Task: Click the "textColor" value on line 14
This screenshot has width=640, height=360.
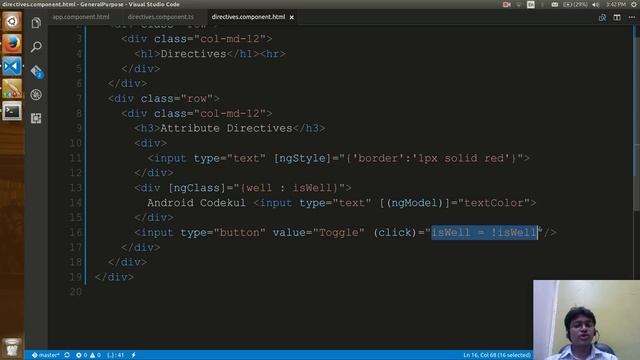Action: pos(493,203)
